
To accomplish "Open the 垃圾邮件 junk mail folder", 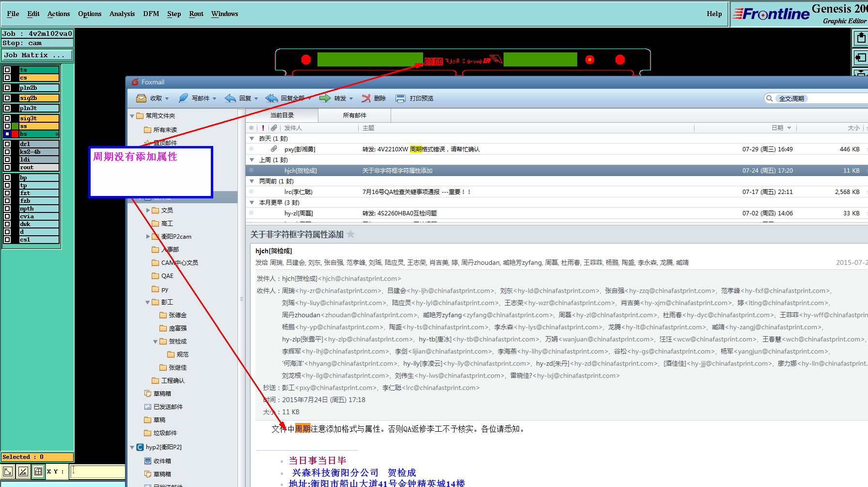I will pos(161,433).
